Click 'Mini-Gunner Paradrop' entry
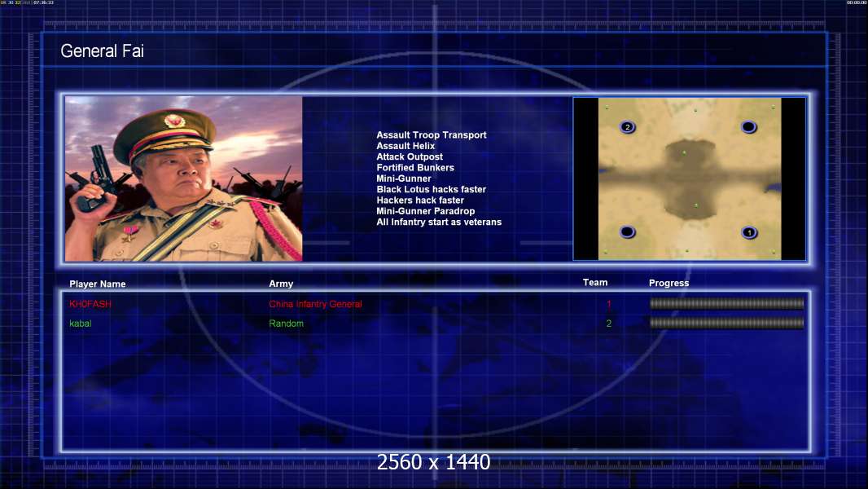 click(x=425, y=211)
